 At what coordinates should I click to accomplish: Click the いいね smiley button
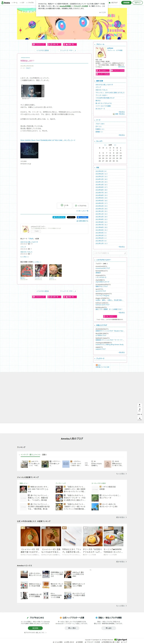[x=64, y=206]
